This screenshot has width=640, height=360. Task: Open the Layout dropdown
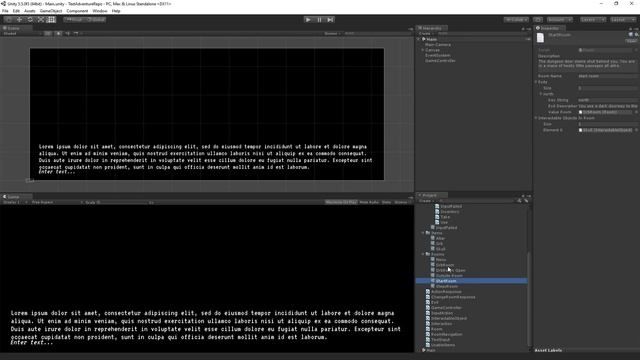(622, 20)
